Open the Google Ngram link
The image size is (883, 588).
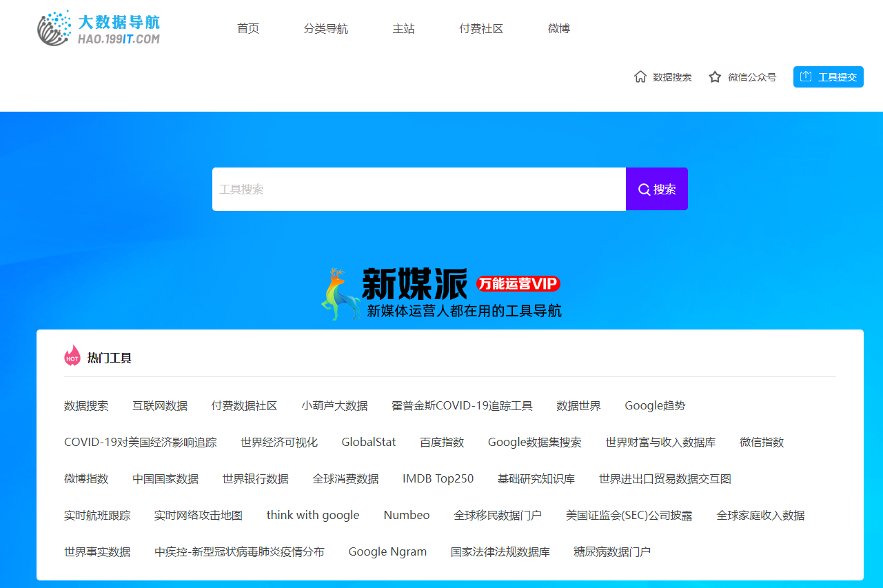point(387,552)
